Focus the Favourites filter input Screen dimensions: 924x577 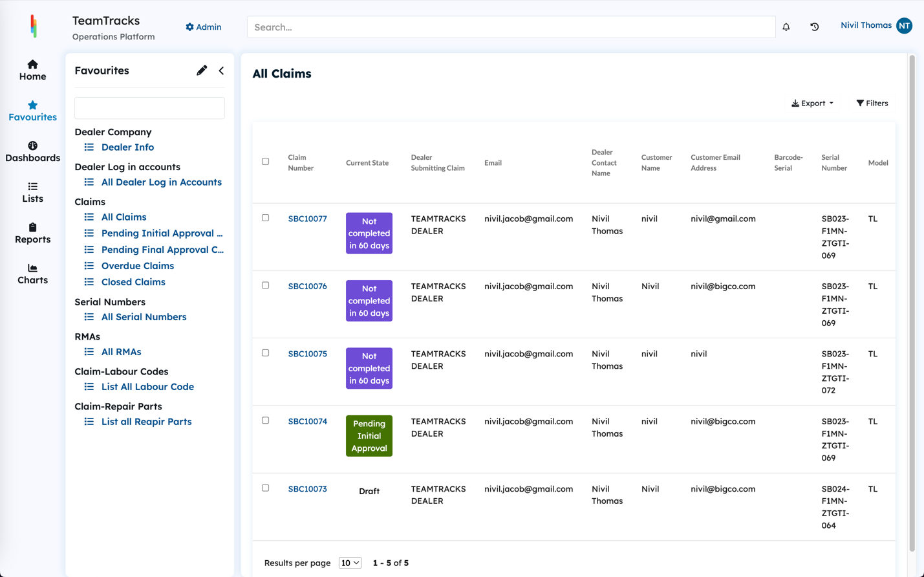point(149,108)
